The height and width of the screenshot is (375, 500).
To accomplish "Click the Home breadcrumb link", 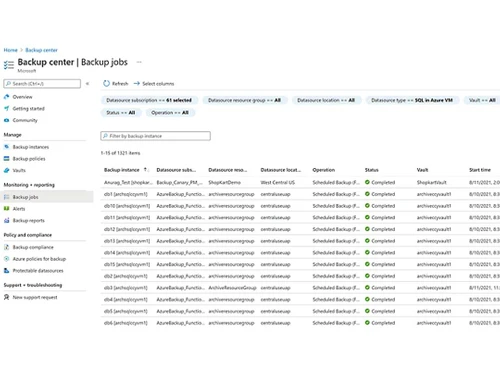I will [x=10, y=50].
